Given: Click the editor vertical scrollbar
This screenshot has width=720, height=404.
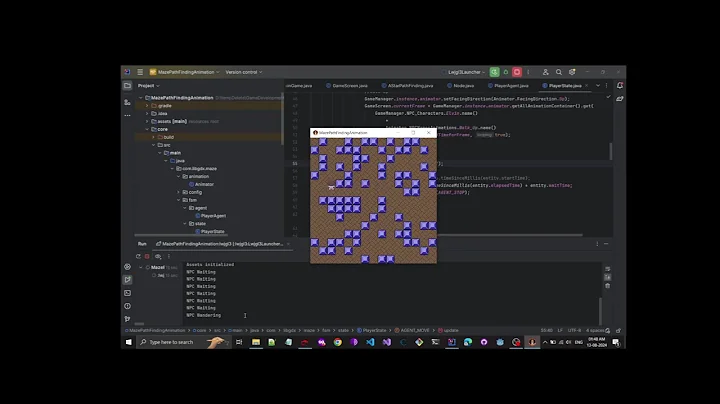Looking at the screenshot, I should coord(611,152).
